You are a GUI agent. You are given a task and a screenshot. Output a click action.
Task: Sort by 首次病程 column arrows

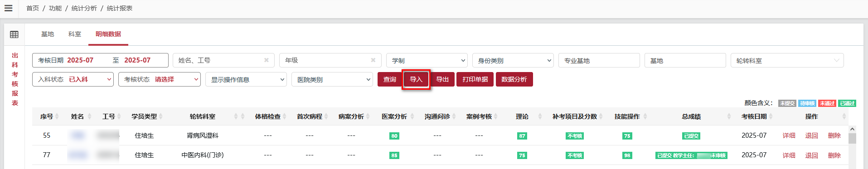[x=326, y=116]
